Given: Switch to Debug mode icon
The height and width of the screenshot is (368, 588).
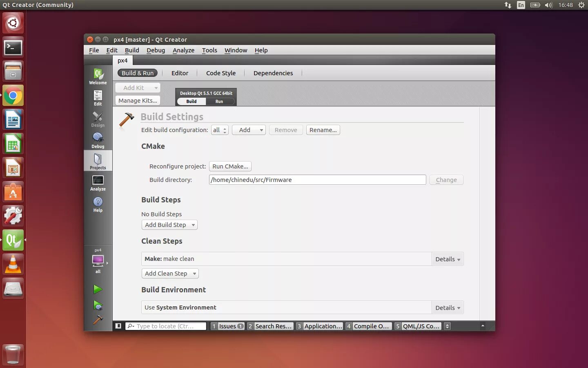Looking at the screenshot, I should (x=98, y=140).
